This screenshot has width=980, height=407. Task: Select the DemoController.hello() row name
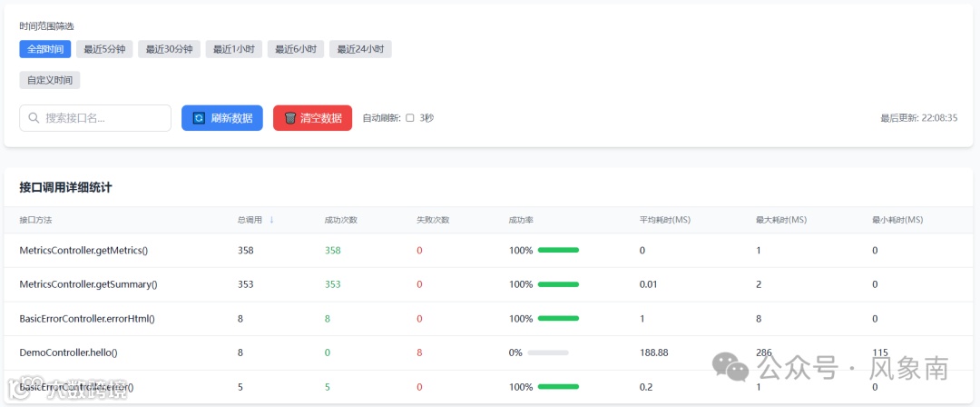68,352
